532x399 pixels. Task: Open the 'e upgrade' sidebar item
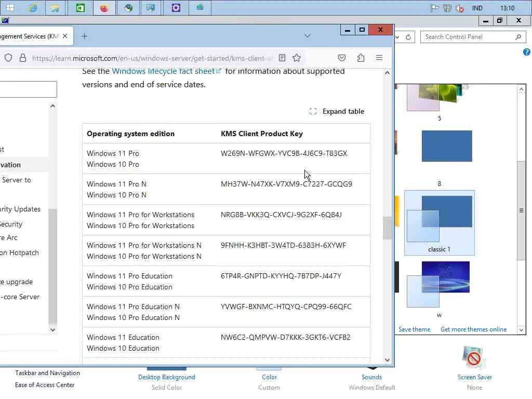click(16, 282)
